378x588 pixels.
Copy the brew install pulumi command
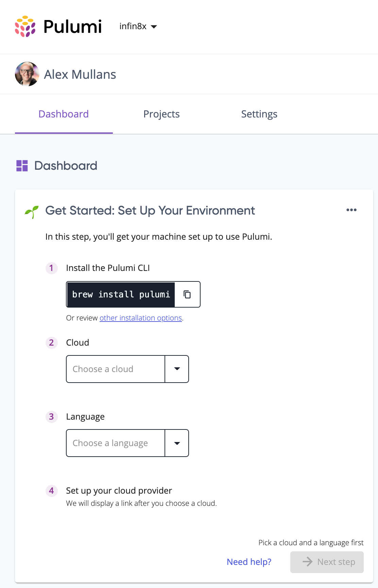click(x=187, y=294)
